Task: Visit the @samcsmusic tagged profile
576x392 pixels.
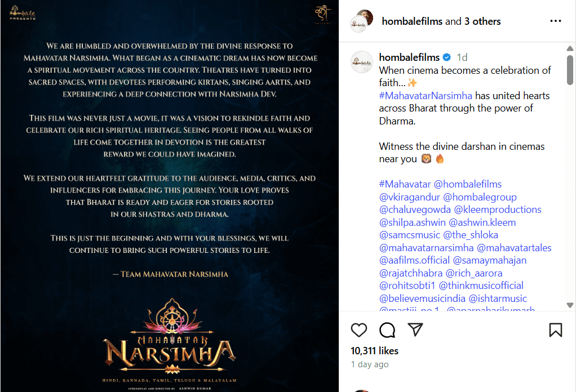Action: tap(409, 235)
